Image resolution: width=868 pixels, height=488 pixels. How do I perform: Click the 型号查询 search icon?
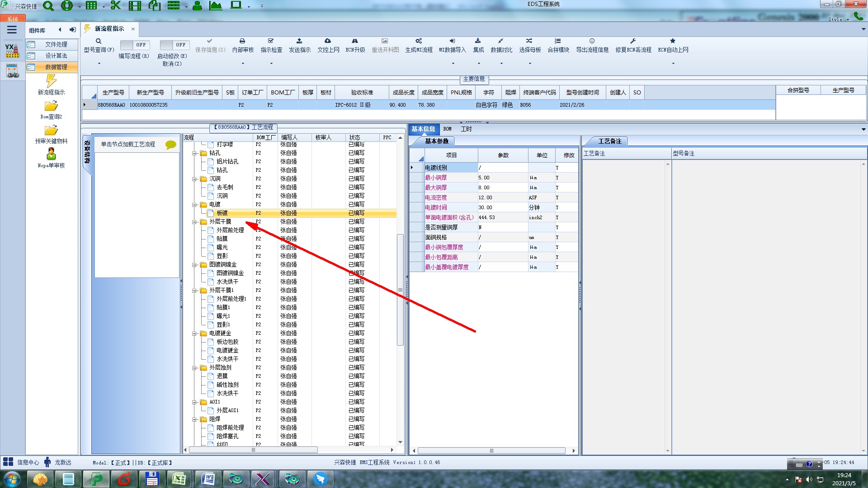[x=99, y=41]
